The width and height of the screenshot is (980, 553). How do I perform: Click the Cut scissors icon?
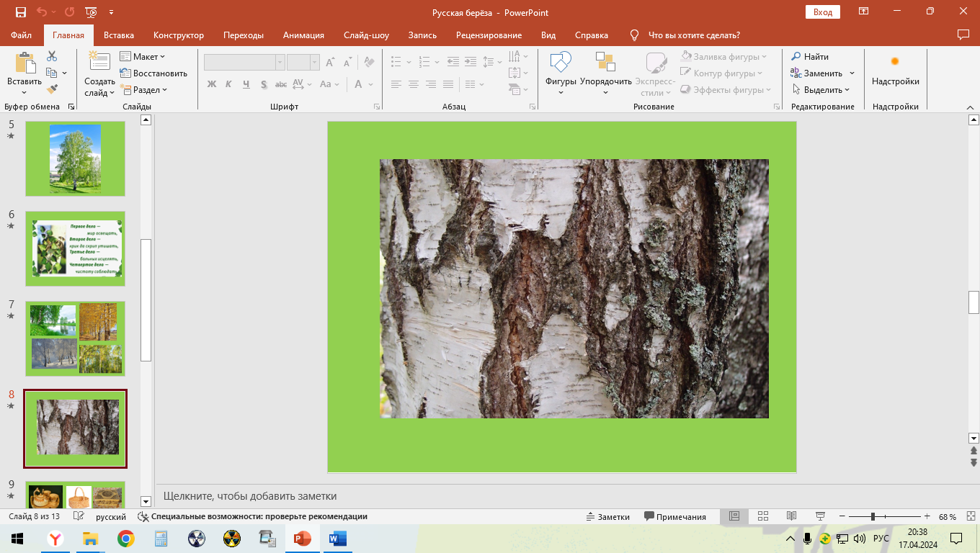(52, 56)
